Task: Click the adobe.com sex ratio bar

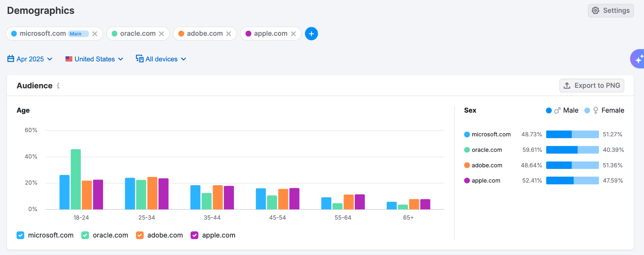Action: click(x=572, y=165)
